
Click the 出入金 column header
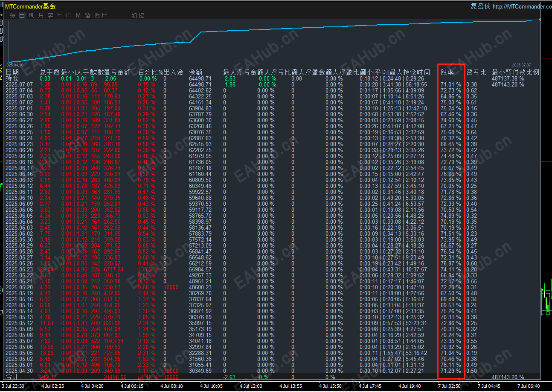(x=173, y=72)
